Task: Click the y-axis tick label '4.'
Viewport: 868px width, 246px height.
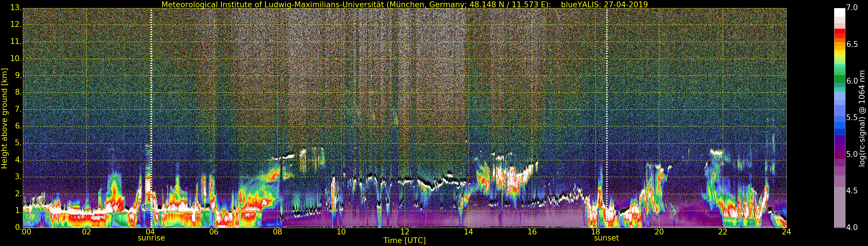Action: click(18, 160)
